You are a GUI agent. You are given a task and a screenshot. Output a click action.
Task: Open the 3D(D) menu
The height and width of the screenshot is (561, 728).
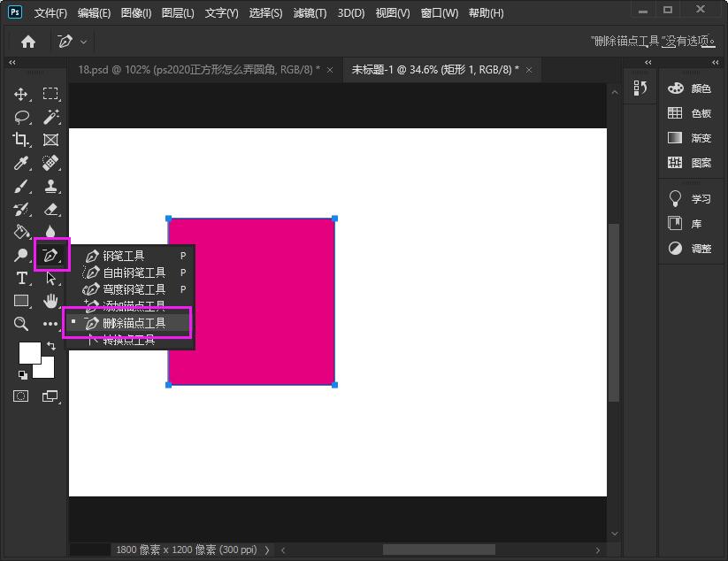tap(351, 13)
